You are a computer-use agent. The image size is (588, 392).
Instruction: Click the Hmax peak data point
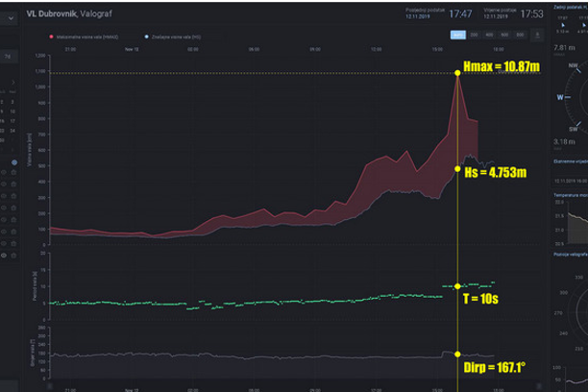click(x=457, y=73)
